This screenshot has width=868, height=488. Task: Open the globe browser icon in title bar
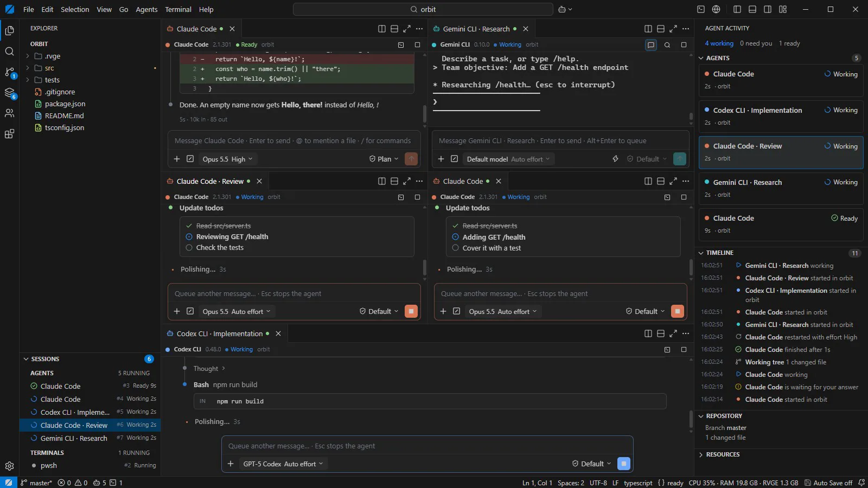[716, 9]
